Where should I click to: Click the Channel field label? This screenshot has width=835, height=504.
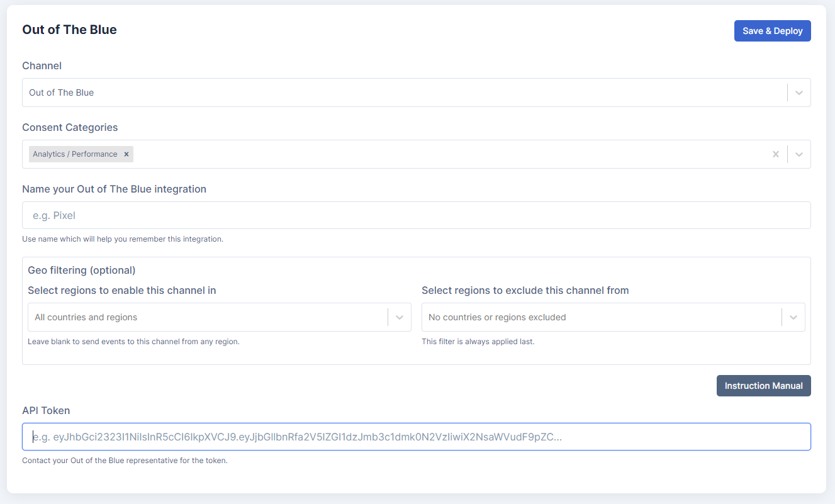(42, 65)
